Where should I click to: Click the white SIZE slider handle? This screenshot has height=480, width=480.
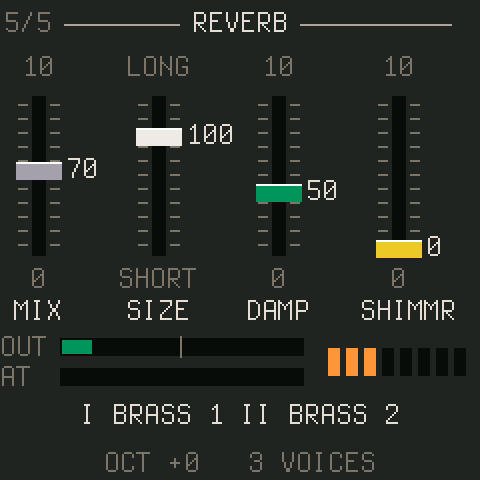click(x=159, y=137)
